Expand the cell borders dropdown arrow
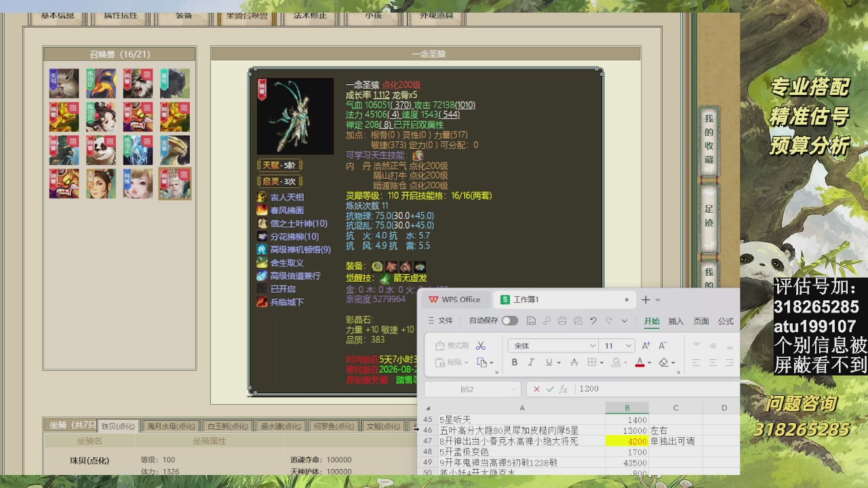The height and width of the screenshot is (488, 868). pos(601,363)
